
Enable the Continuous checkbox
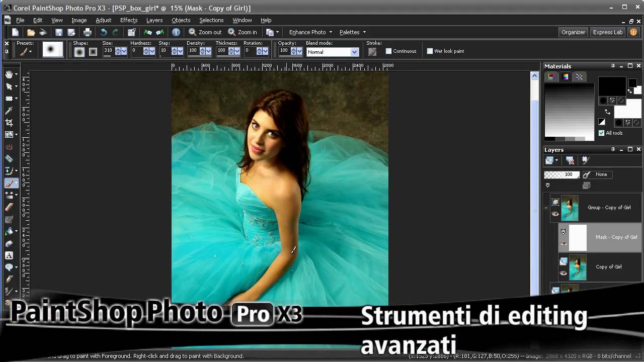pyautogui.click(x=388, y=51)
